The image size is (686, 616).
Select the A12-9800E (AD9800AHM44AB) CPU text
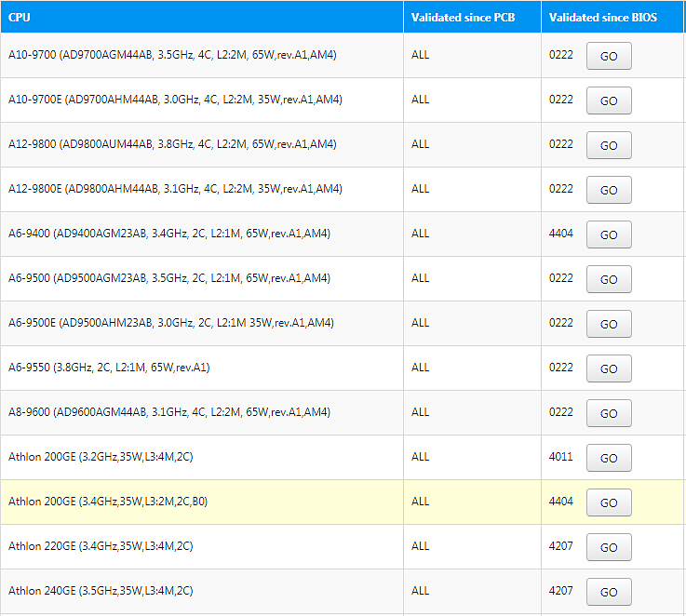coord(175,189)
